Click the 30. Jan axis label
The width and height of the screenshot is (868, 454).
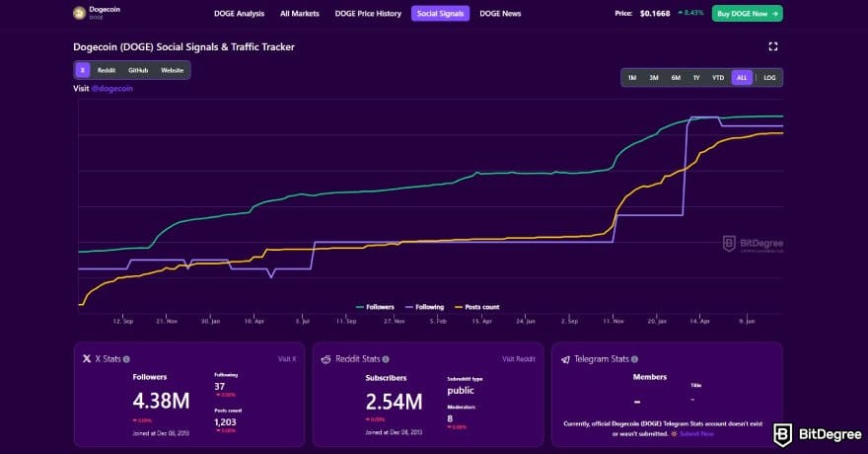click(210, 321)
